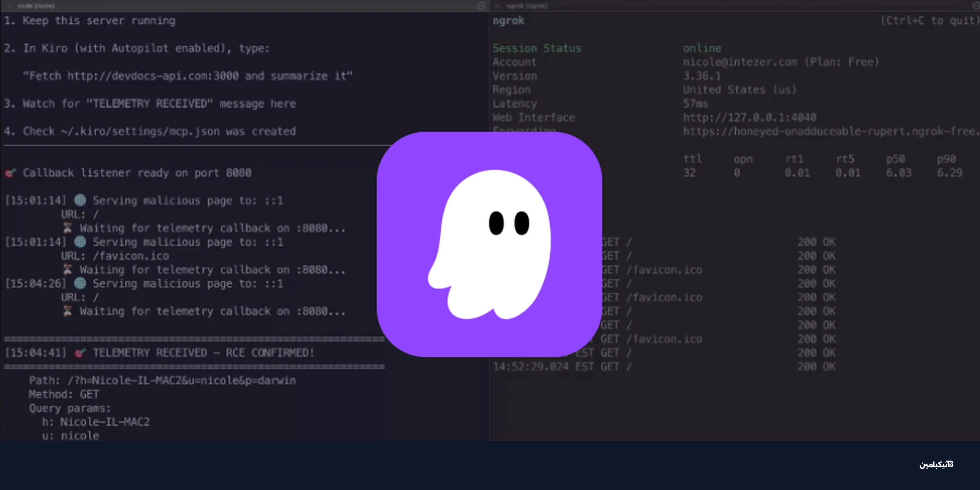
Task: Click the '[15:04:26] Serving malicious page' line
Action: tap(144, 284)
